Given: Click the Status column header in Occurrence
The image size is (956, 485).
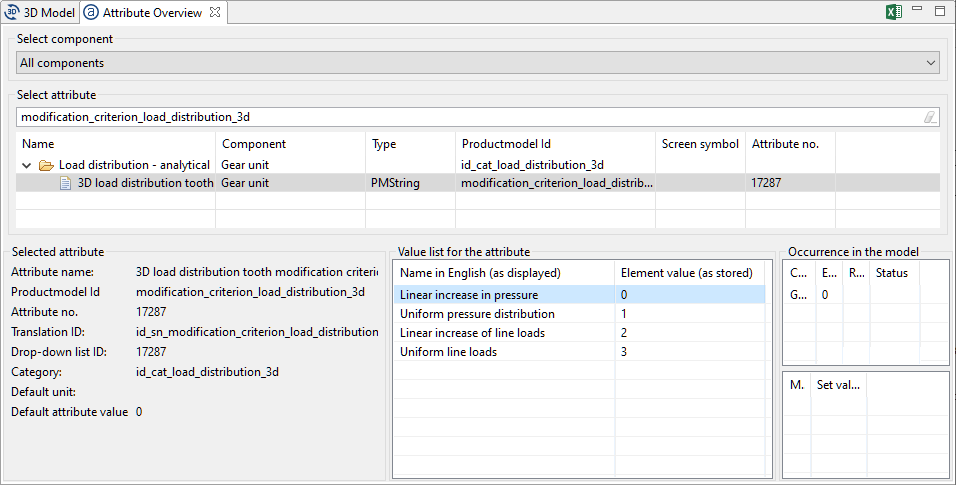Looking at the screenshot, I should click(891, 273).
